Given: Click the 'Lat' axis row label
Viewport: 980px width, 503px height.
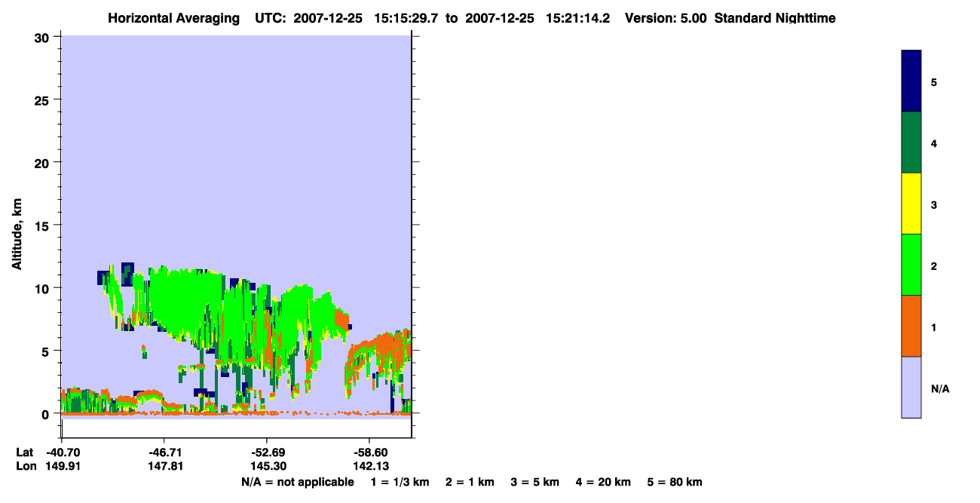Looking at the screenshot, I should click(x=25, y=452).
